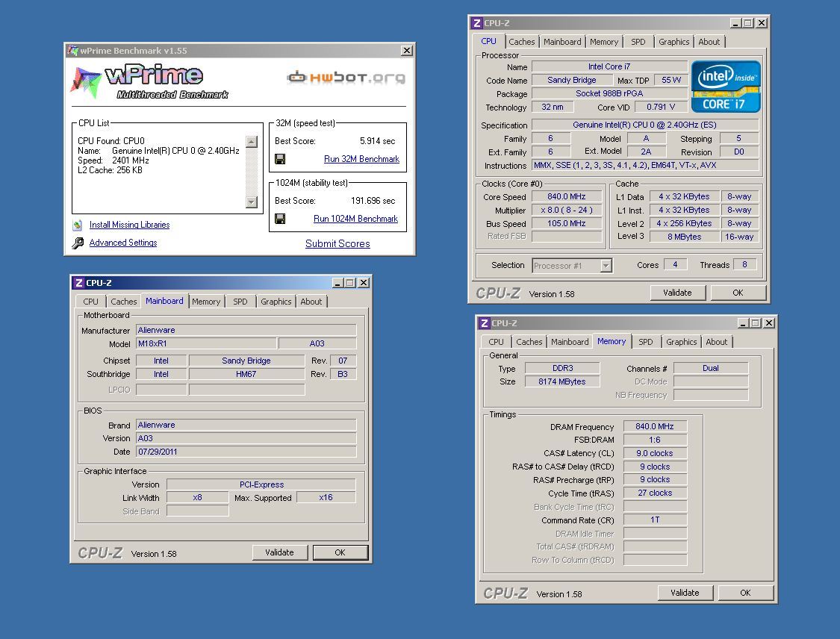Click the Install Missing Libraries icon

click(78, 225)
